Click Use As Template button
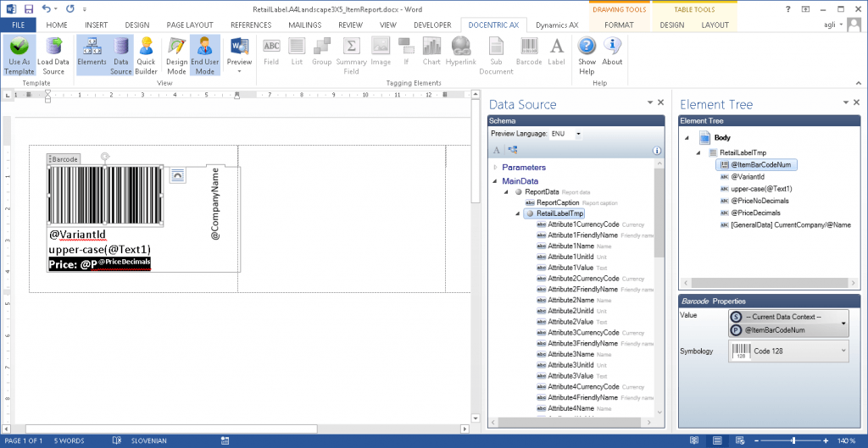Screen dimensions: 868x448 click(x=19, y=55)
